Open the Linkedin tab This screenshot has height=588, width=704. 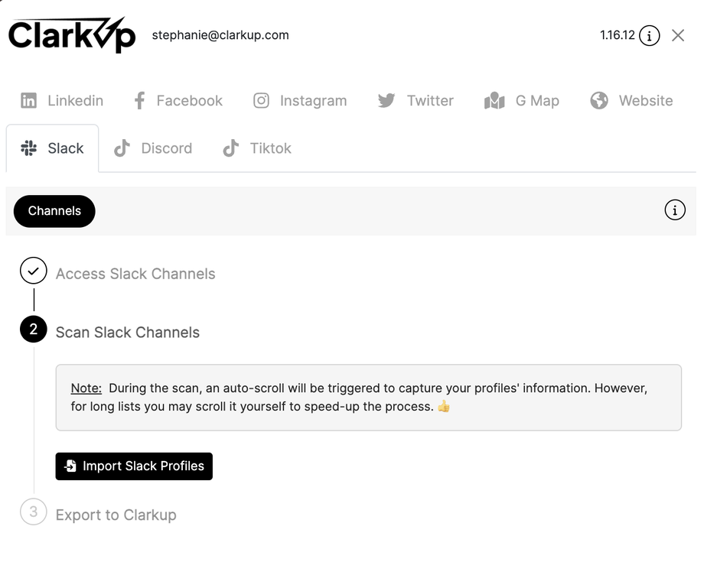(x=62, y=100)
